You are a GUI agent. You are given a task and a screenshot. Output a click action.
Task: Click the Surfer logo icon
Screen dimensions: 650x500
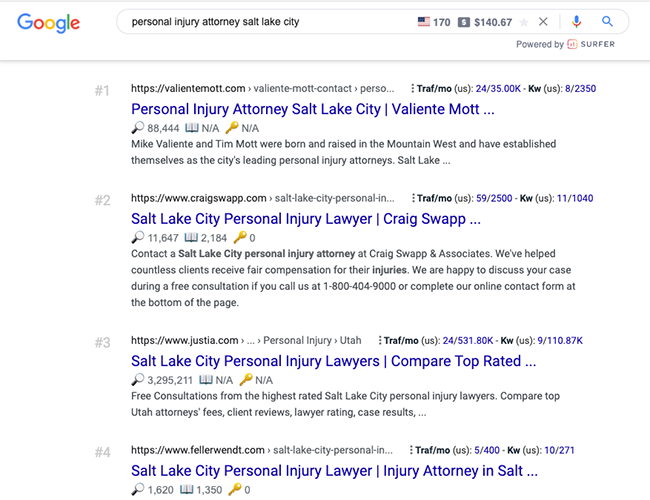(x=571, y=44)
